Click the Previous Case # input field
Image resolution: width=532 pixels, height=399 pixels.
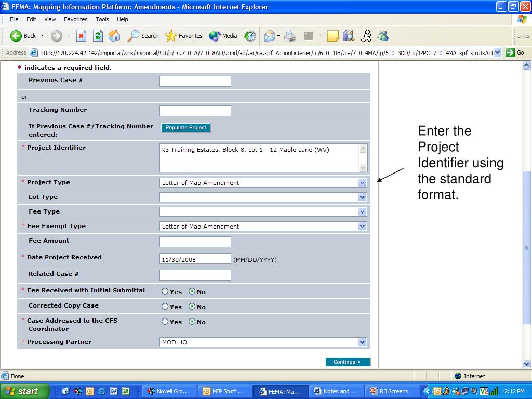(195, 81)
